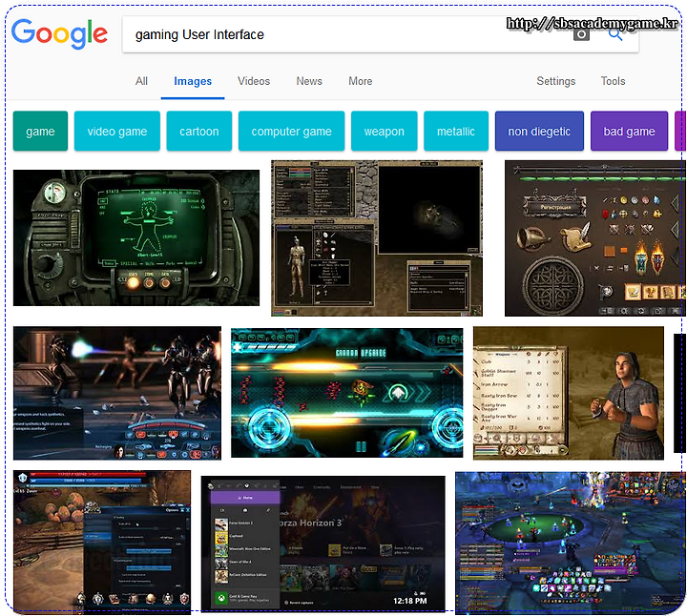Click the blue magnifier search icon
Screen dimensions: 687x616
click(615, 34)
